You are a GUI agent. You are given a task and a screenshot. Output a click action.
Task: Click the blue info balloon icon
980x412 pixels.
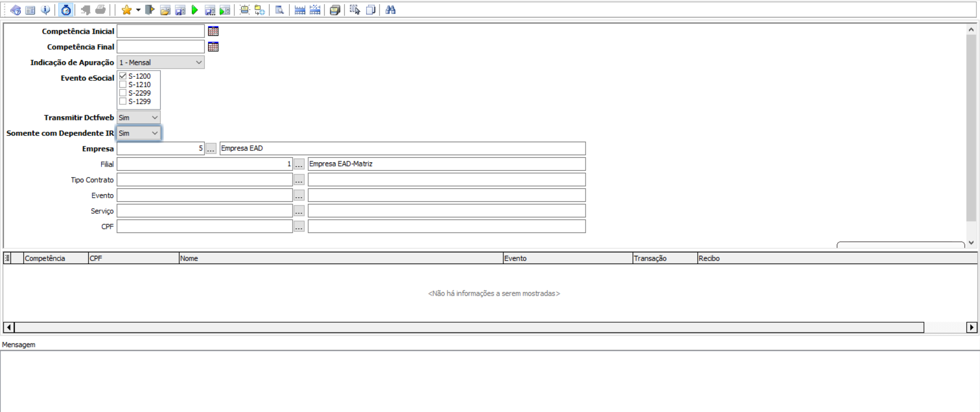(x=46, y=10)
